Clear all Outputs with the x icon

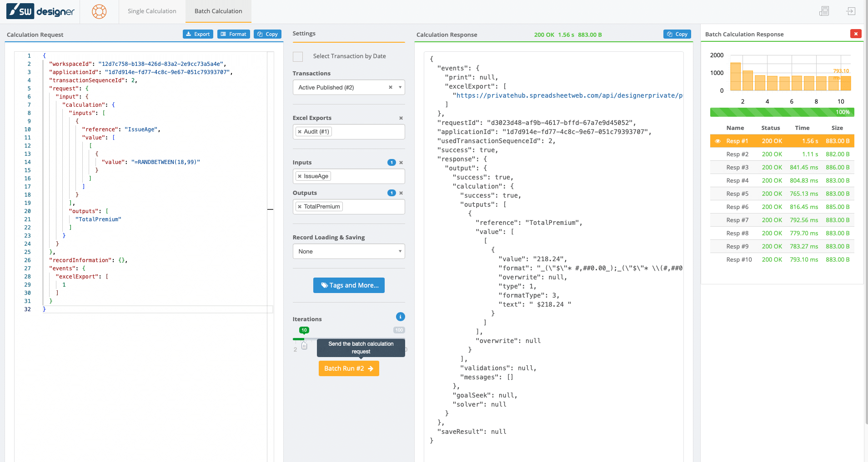[x=401, y=193]
